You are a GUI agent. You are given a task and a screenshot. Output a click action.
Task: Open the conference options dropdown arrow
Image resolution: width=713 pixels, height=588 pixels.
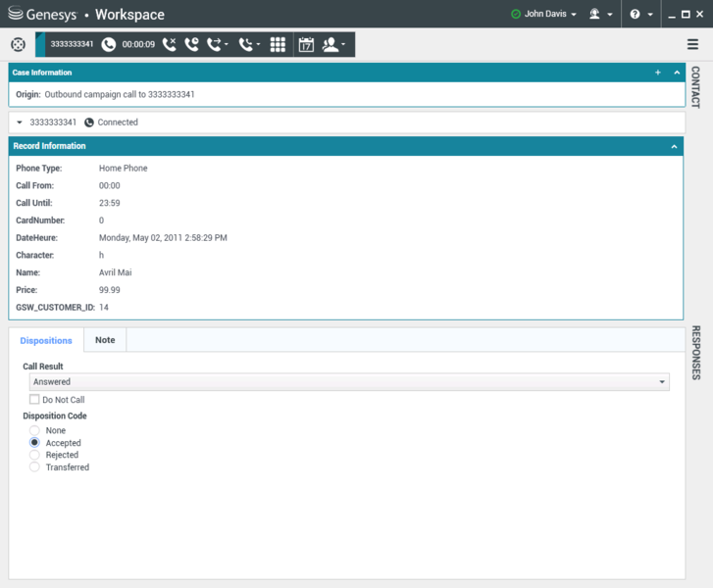point(258,44)
